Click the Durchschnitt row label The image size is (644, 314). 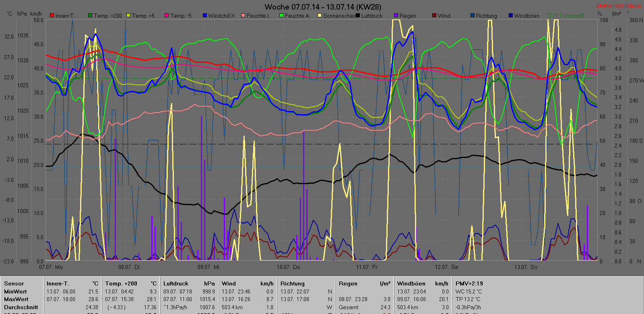[x=21, y=307]
